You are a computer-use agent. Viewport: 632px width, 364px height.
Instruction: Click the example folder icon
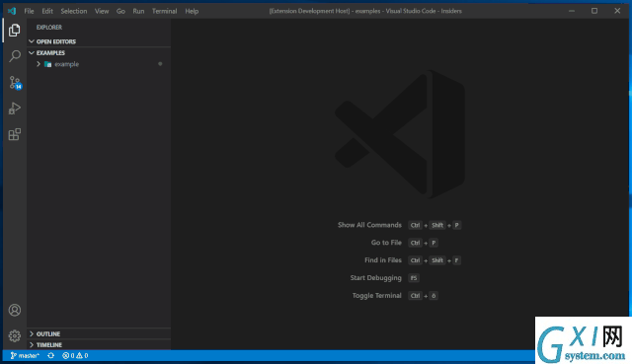47,64
